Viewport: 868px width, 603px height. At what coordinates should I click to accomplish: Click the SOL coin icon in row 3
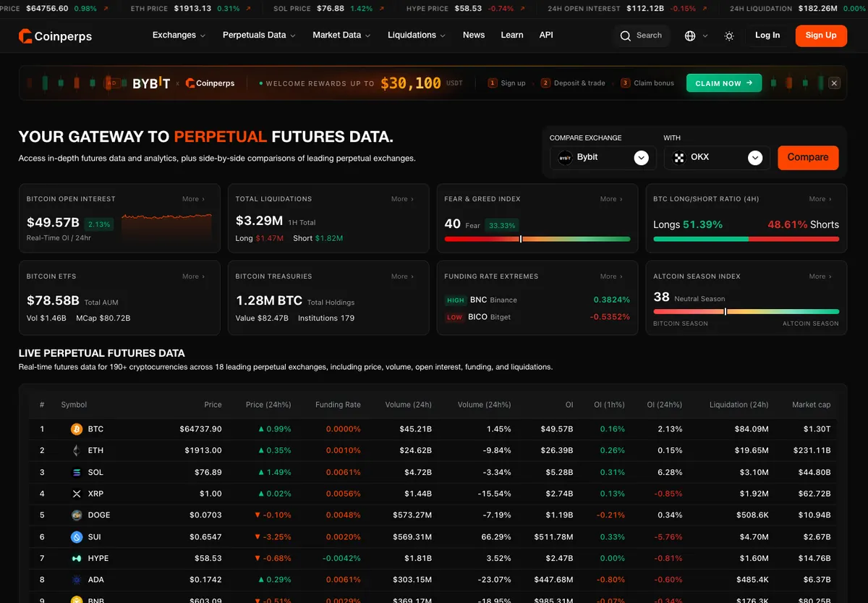pyautogui.click(x=77, y=472)
